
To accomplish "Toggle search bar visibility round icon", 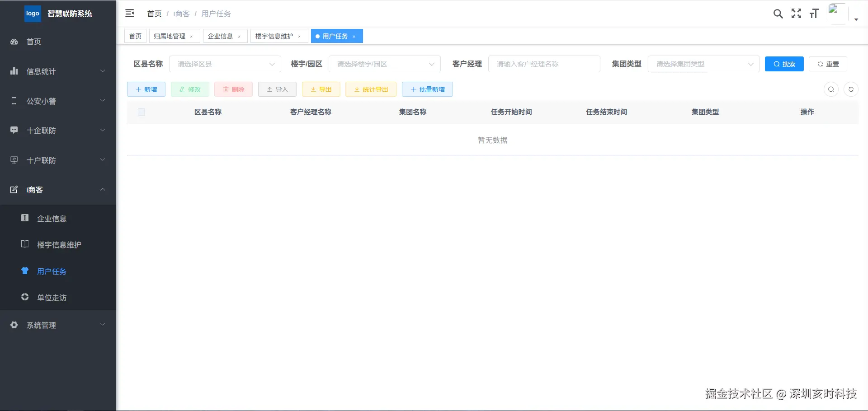I will point(831,89).
